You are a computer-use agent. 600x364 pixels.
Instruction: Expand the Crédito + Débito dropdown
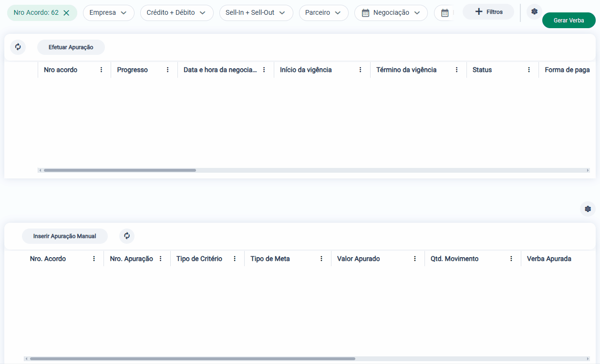click(176, 13)
